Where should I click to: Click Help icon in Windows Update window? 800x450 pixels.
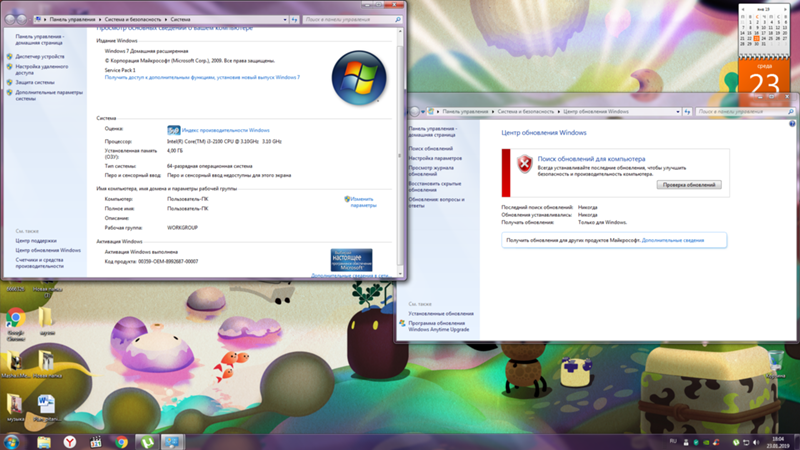(792, 123)
